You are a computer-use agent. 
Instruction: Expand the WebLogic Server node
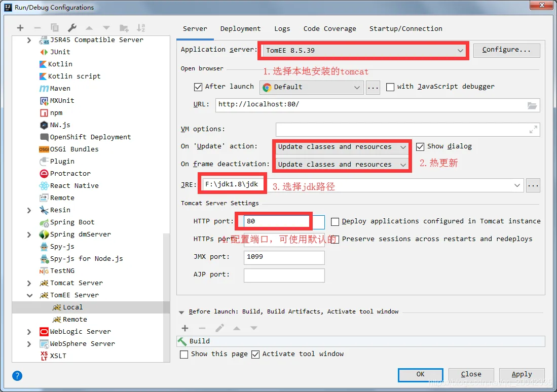click(29, 332)
